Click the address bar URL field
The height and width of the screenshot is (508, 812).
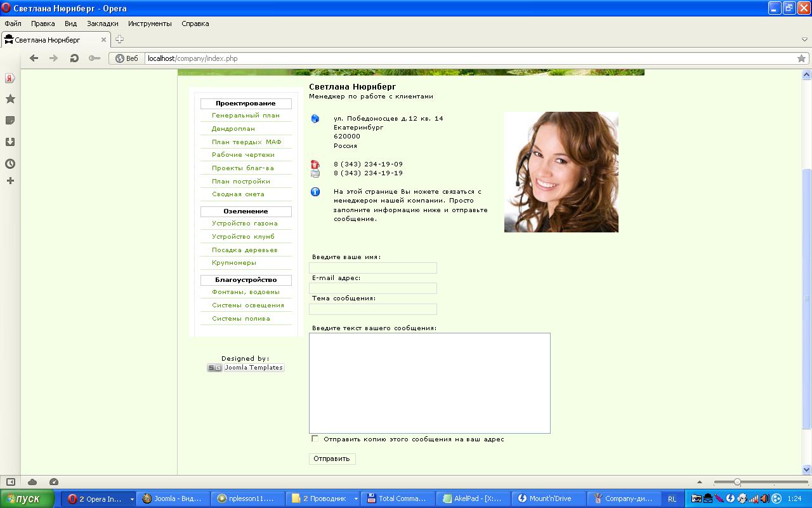pyautogui.click(x=469, y=58)
